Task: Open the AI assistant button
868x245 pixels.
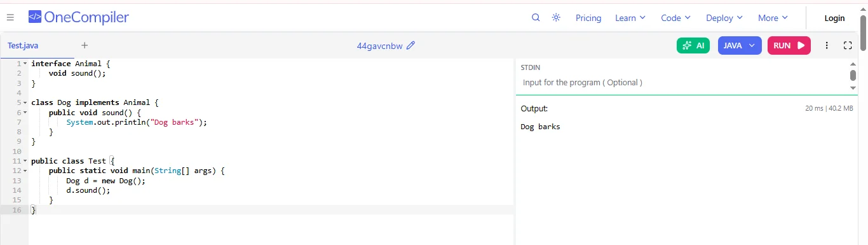Action: [x=693, y=45]
